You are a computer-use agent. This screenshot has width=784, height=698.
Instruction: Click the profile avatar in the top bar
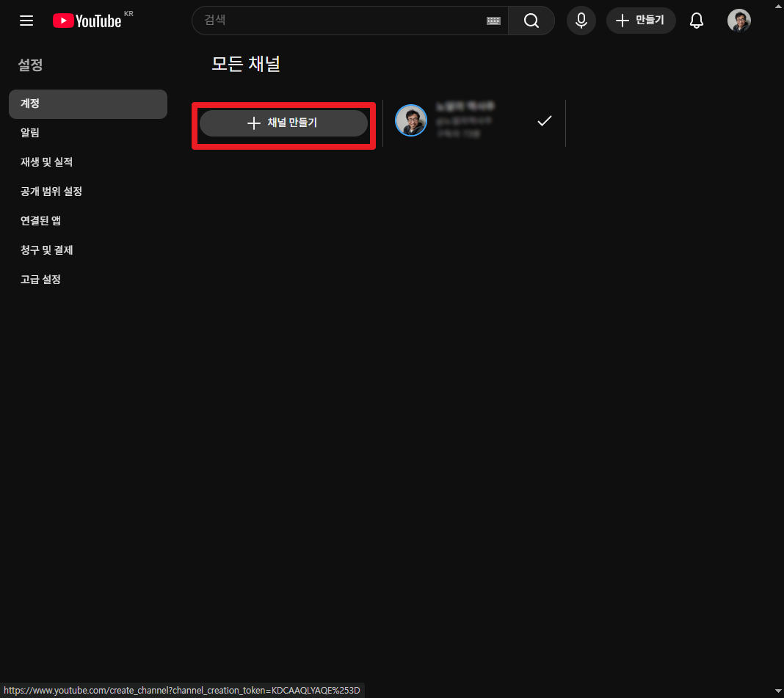(738, 21)
